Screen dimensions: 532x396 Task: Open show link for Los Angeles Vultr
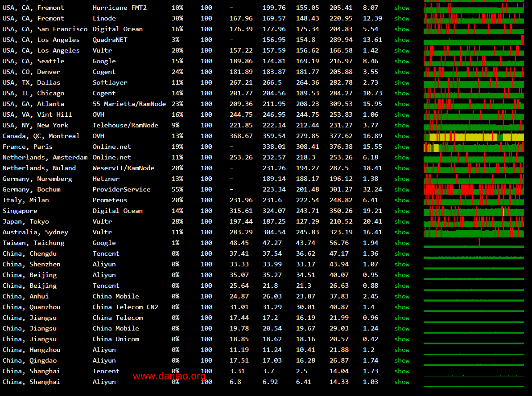(402, 50)
